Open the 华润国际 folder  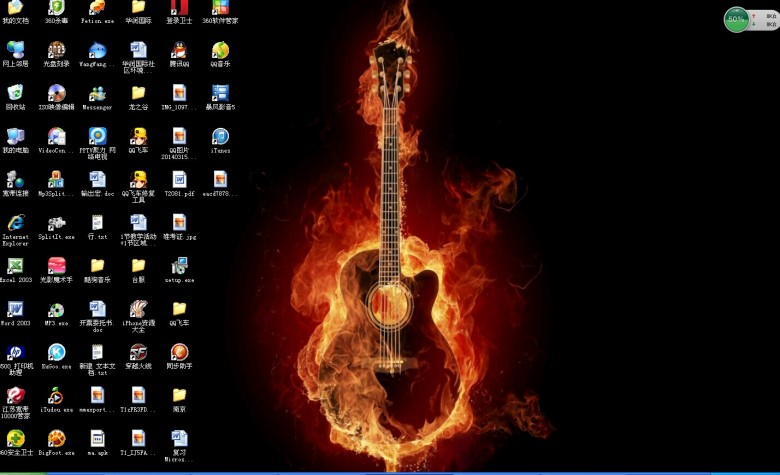tap(138, 7)
